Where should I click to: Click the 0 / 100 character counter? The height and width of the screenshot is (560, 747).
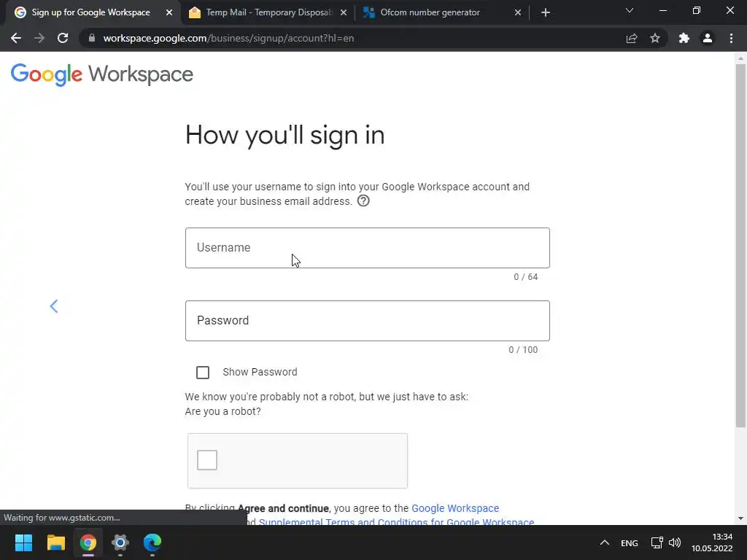pyautogui.click(x=523, y=350)
